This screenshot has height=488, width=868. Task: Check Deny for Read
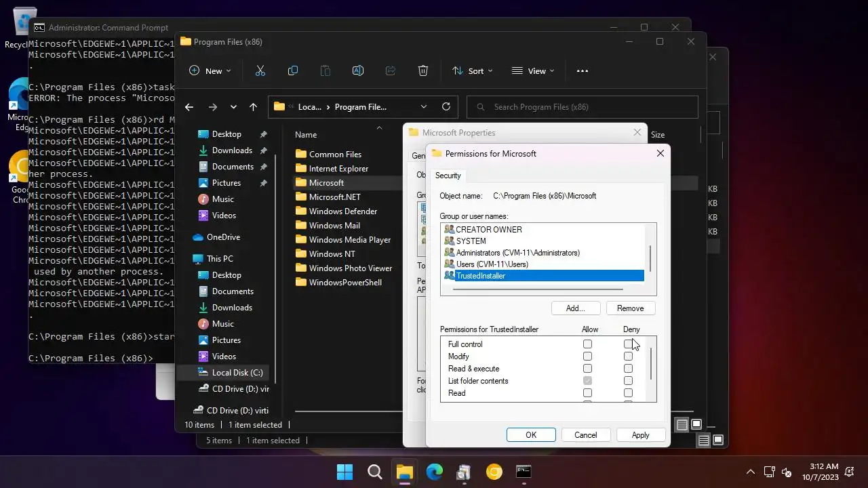pos(628,393)
